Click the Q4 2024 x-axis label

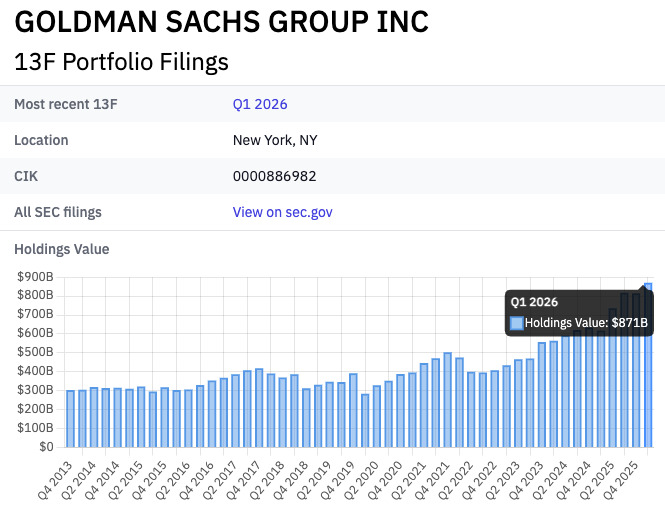pos(573,480)
